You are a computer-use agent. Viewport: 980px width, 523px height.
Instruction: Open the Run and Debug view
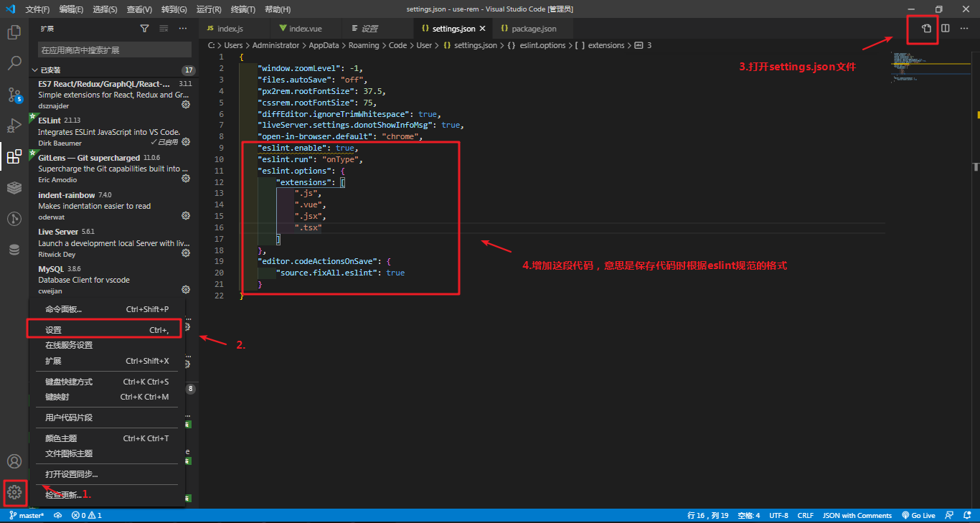pyautogui.click(x=14, y=126)
